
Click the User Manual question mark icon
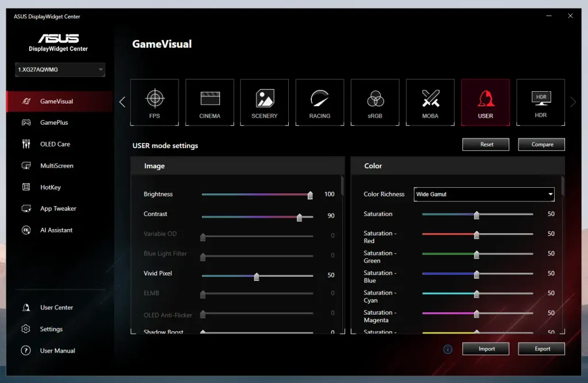26,350
